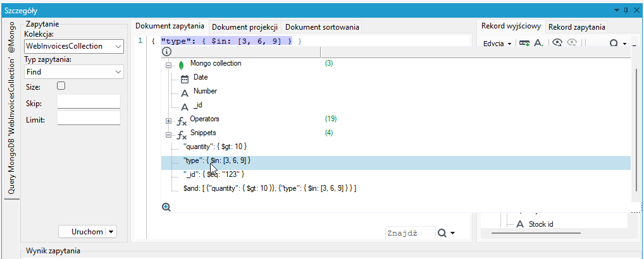Click the Mongo collection leaf icon
The image size is (644, 259).
point(181,64)
